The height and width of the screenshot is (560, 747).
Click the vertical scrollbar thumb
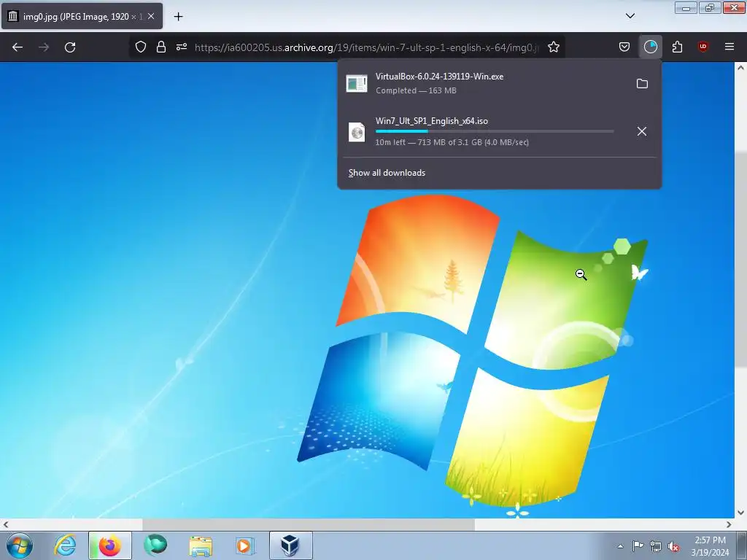(x=740, y=260)
